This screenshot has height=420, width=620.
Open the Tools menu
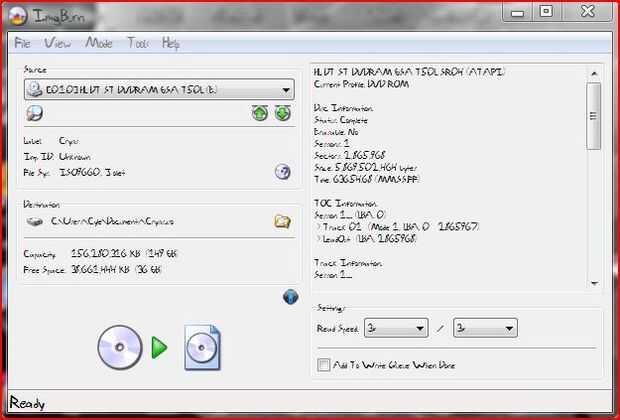[138, 43]
